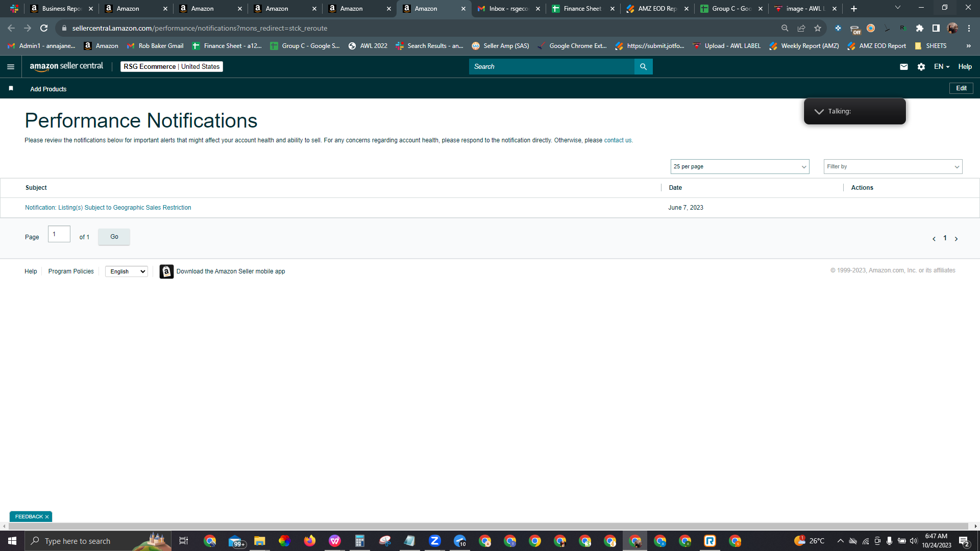Open the Windows notification center
The height and width of the screenshot is (551, 980).
tap(964, 541)
